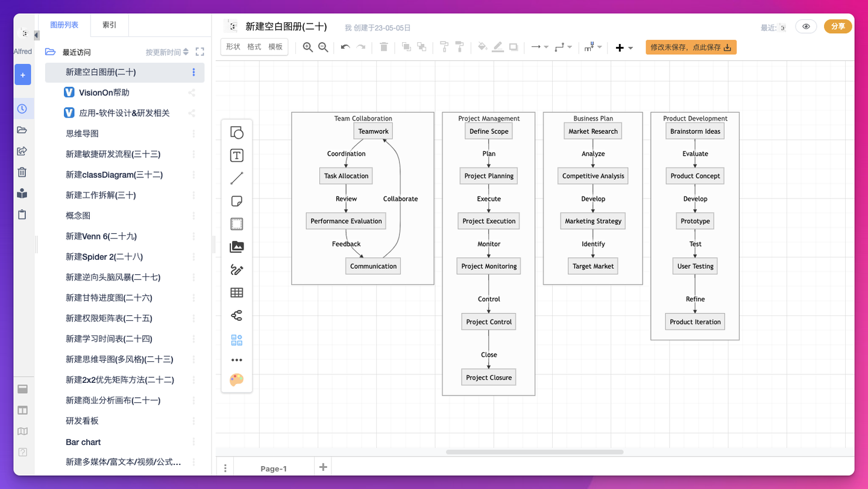Image resolution: width=868 pixels, height=489 pixels.
Task: Collapse the recent files panel
Action: point(200,52)
